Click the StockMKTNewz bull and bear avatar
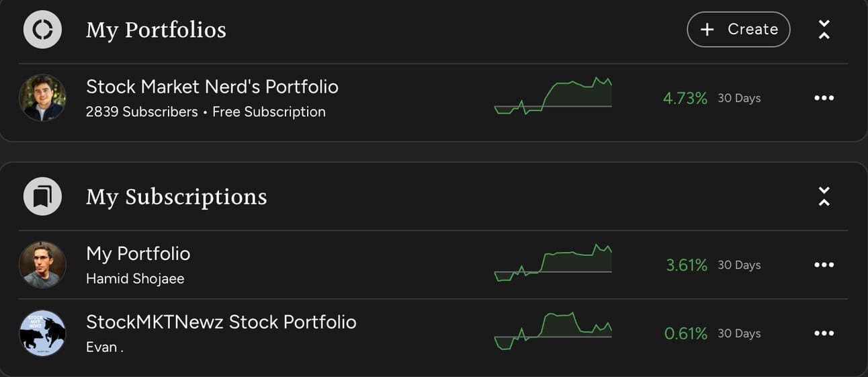868x377 pixels. [x=42, y=333]
